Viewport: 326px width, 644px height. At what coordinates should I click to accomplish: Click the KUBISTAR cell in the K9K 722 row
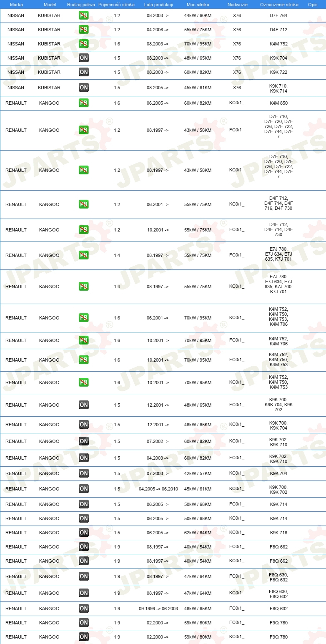49,72
